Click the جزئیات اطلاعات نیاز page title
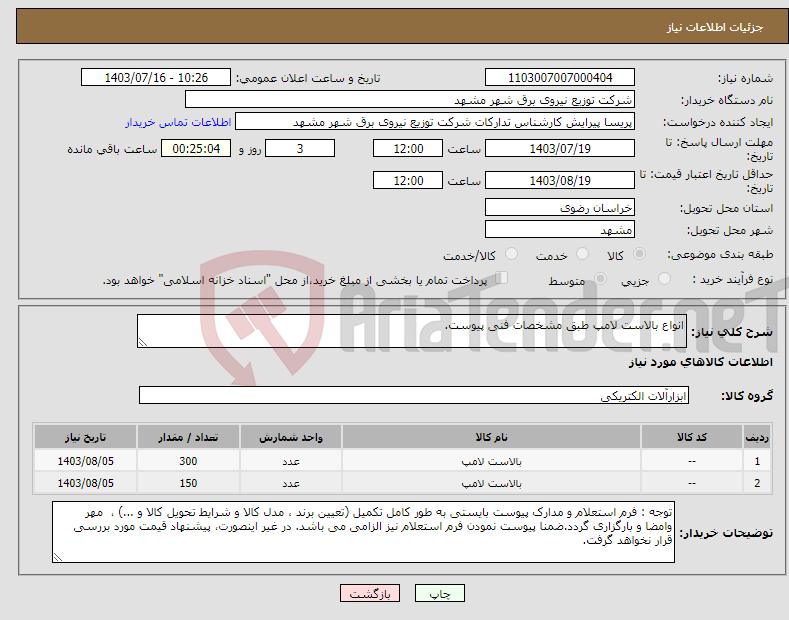789x620 pixels. point(715,27)
